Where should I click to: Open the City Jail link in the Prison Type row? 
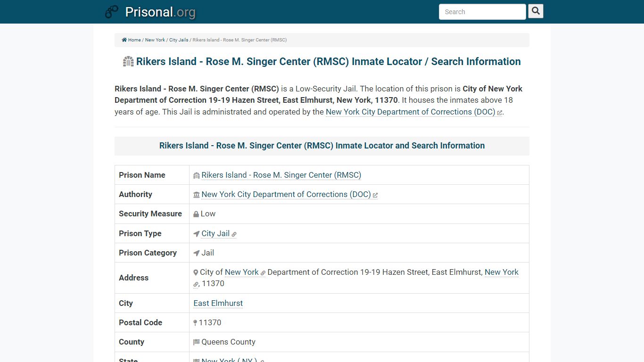click(215, 233)
